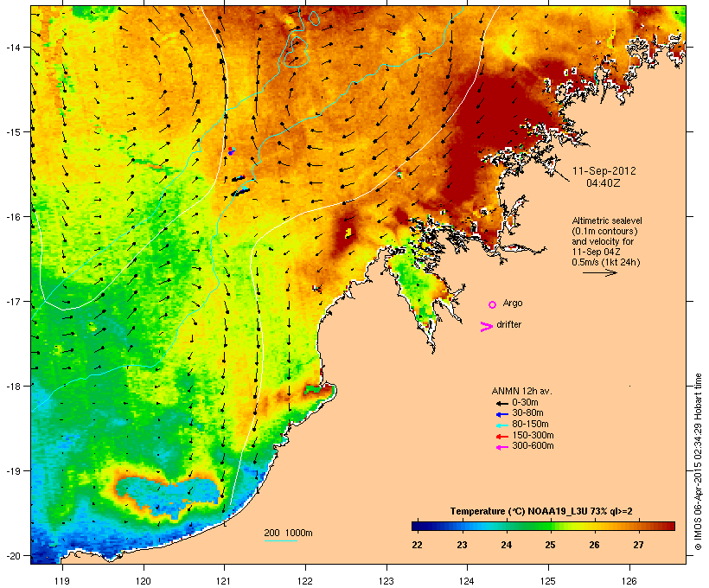
Task: Click the latitude label -18
Action: [x=13, y=386]
